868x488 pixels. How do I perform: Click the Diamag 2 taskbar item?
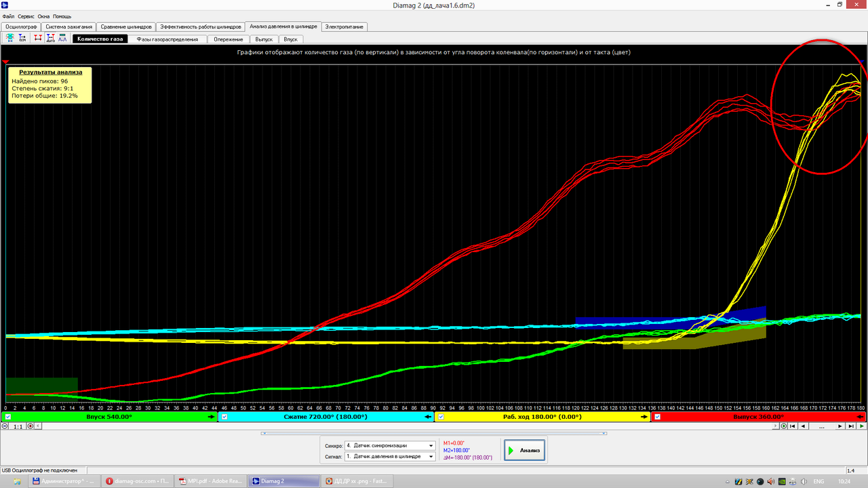pyautogui.click(x=282, y=481)
